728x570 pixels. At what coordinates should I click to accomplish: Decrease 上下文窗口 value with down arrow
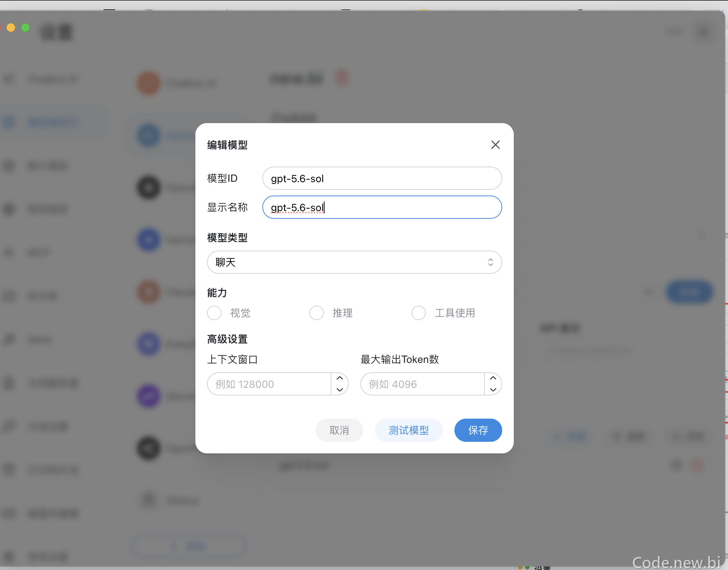click(x=340, y=390)
